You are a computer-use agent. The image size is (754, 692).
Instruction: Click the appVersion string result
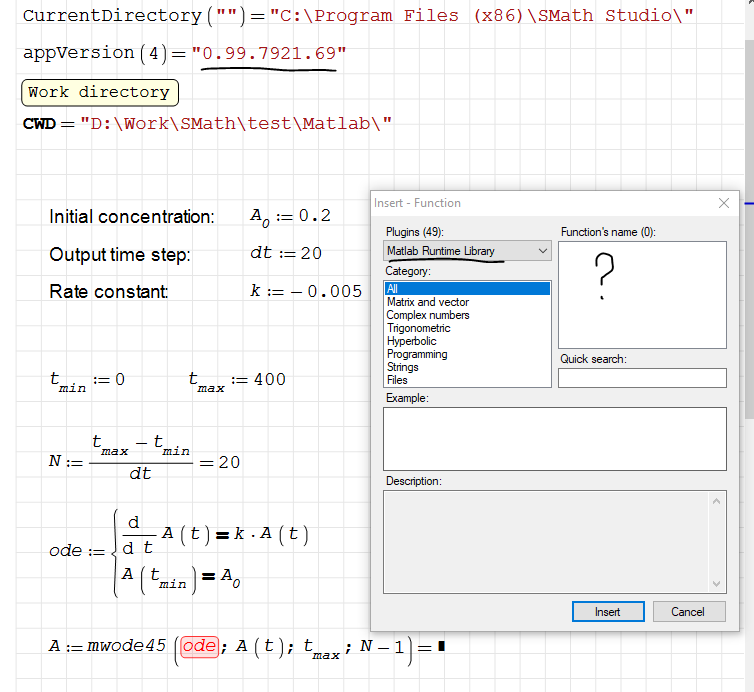click(x=269, y=53)
